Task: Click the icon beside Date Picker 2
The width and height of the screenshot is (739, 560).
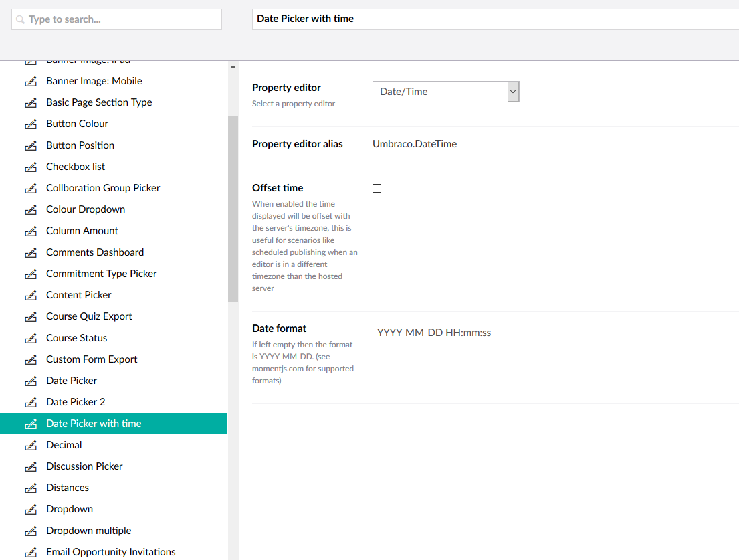Action: pyautogui.click(x=31, y=403)
